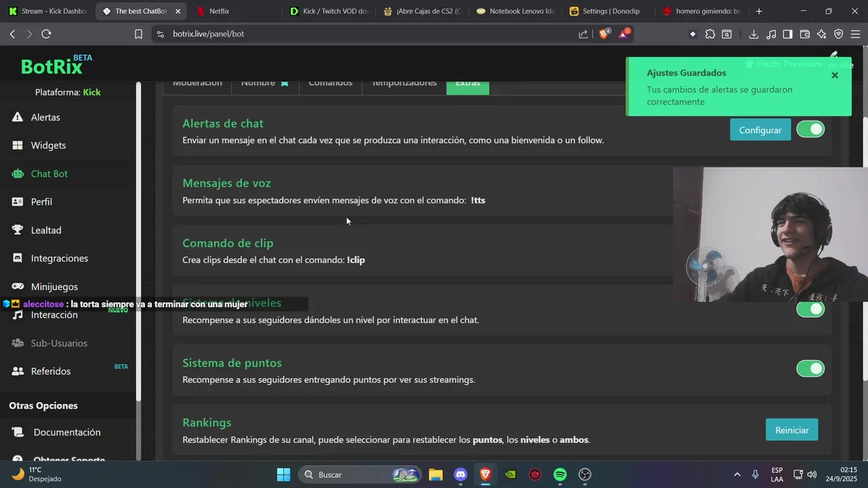View site information left of URL
868x488 pixels.
[x=160, y=34]
